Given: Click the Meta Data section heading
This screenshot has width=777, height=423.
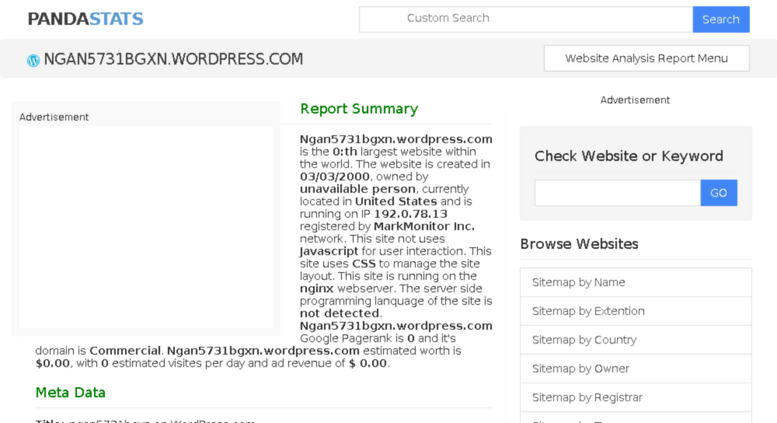Looking at the screenshot, I should [70, 392].
